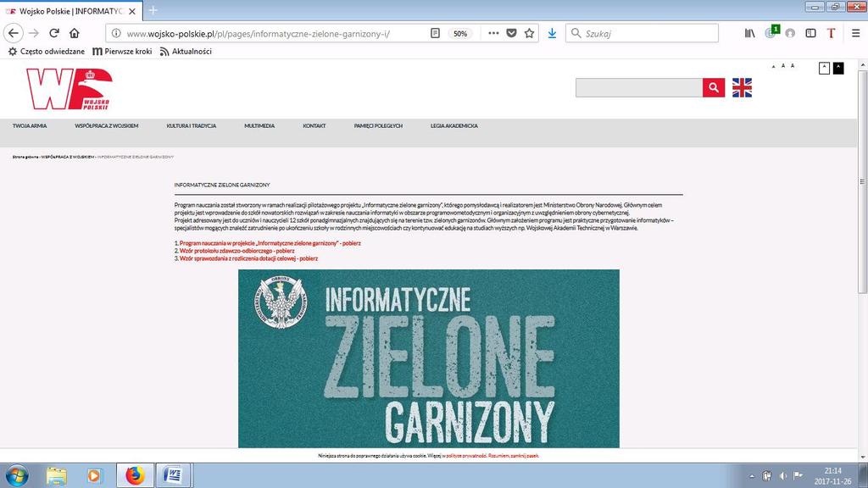The image size is (868, 488).
Task: Open the Library bookshelf icon
Action: [x=749, y=33]
